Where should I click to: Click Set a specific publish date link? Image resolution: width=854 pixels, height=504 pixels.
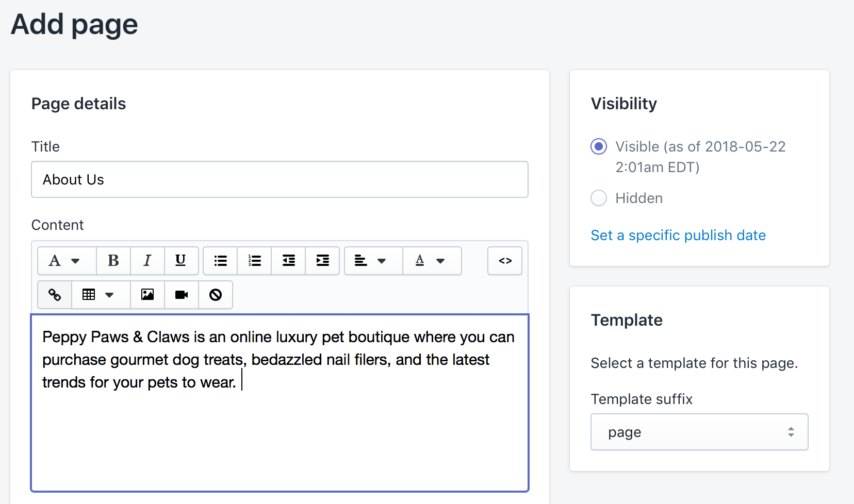point(678,236)
